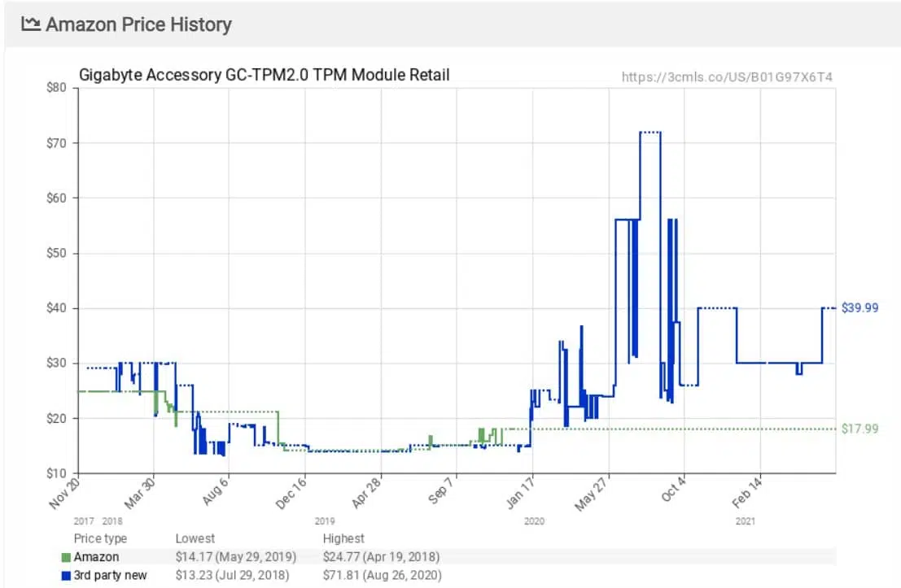Click the August 2020 price spike peak
Viewport: 901px width, 588px height.
point(649,131)
